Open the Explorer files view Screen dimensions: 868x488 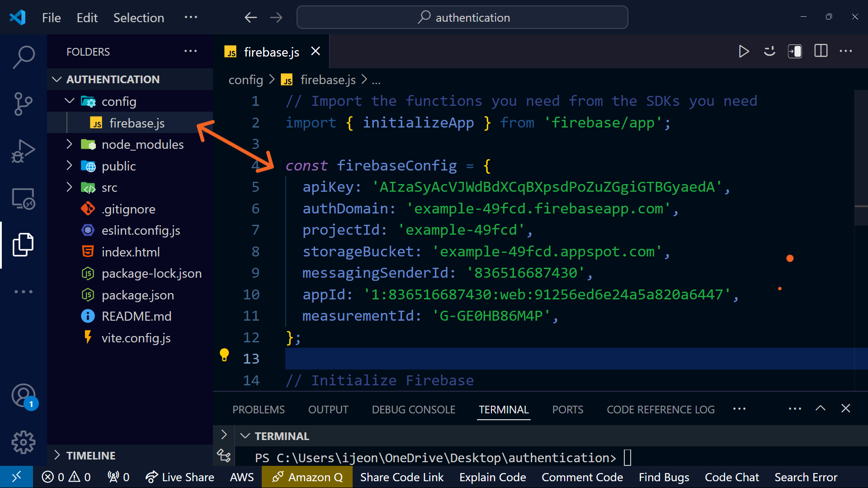point(24,245)
